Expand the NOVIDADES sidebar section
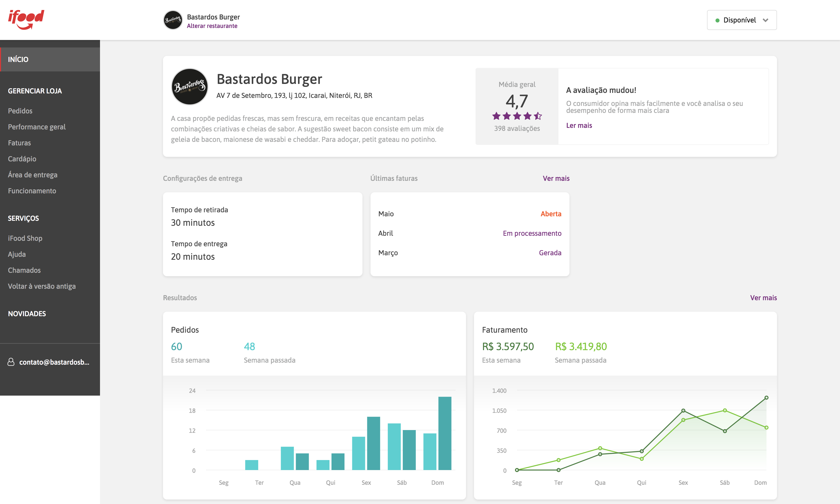Image resolution: width=840 pixels, height=504 pixels. point(27,313)
